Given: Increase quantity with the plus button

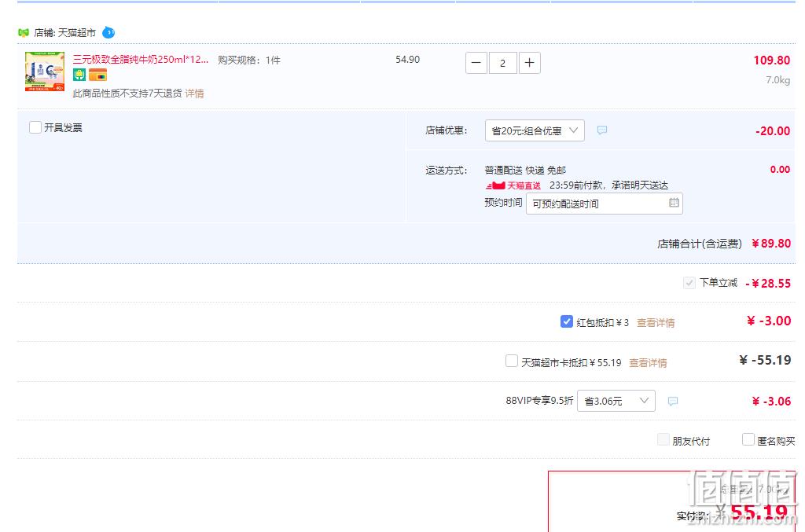Looking at the screenshot, I should pos(529,63).
